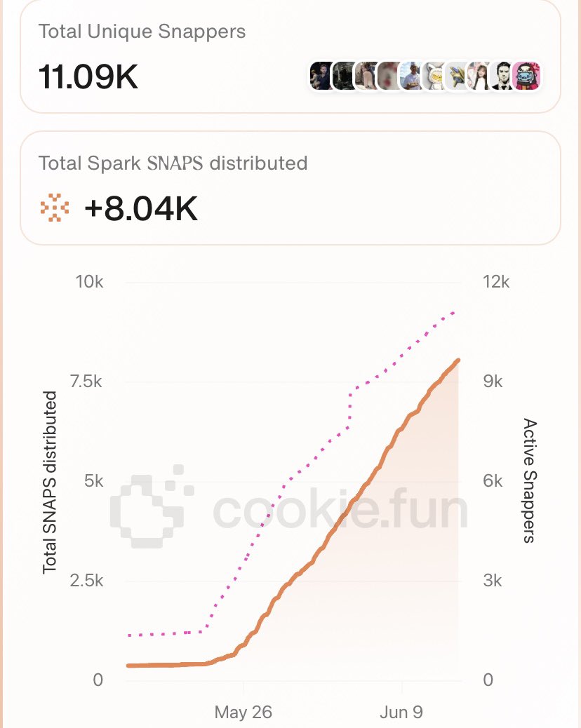The width and height of the screenshot is (581, 728).
Task: Click the Total SNAPS distributed axis label
Action: click(x=50, y=483)
